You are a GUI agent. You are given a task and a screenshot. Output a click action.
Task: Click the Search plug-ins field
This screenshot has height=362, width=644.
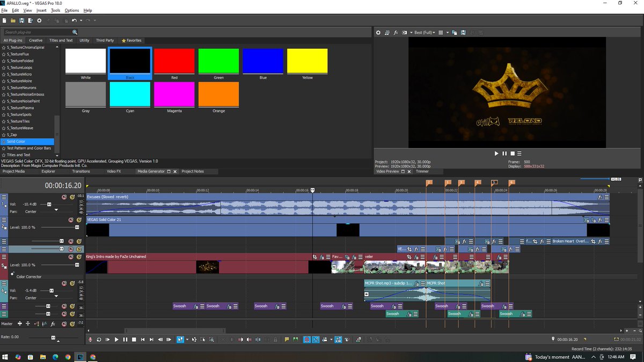[39, 32]
